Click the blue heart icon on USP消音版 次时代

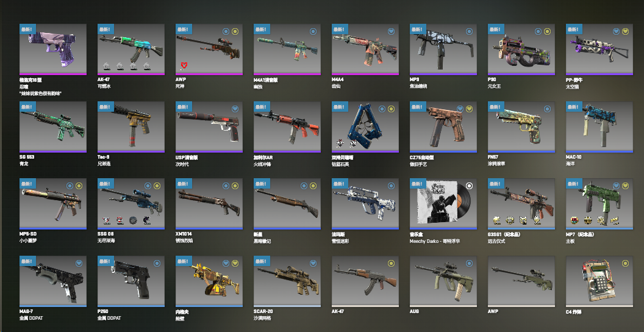point(235,109)
